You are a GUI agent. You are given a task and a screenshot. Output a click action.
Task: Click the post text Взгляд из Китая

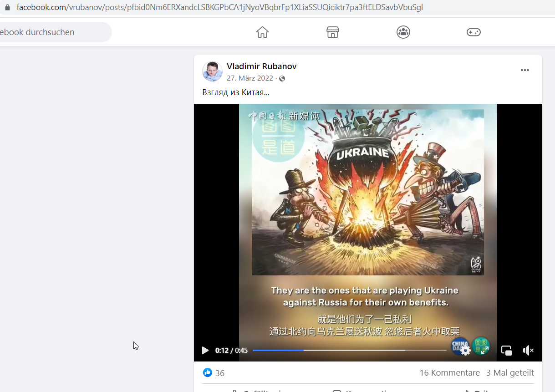click(236, 92)
